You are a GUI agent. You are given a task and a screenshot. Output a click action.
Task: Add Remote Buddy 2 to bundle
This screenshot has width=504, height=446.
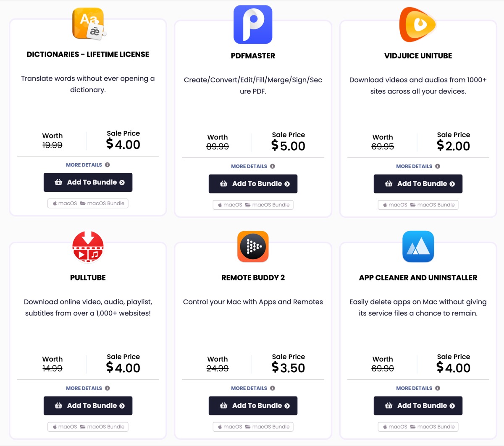[x=253, y=406]
